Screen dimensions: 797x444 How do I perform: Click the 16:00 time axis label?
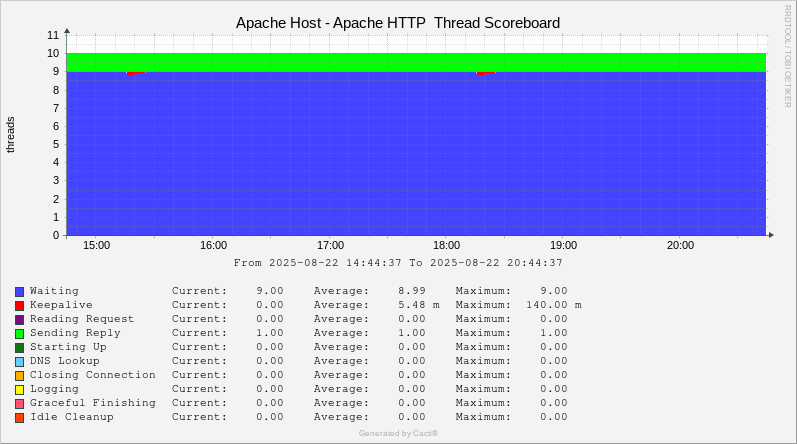pyautogui.click(x=213, y=245)
